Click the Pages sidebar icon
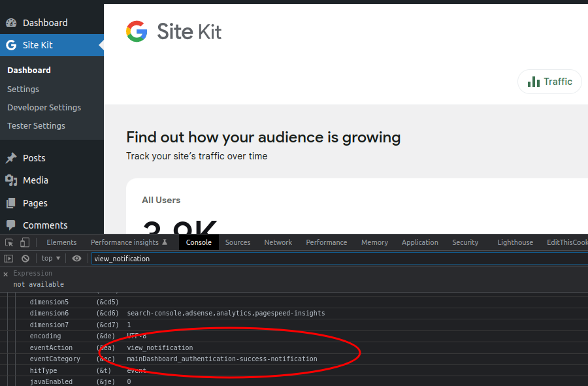Image resolution: width=588 pixels, height=386 pixels. point(11,202)
